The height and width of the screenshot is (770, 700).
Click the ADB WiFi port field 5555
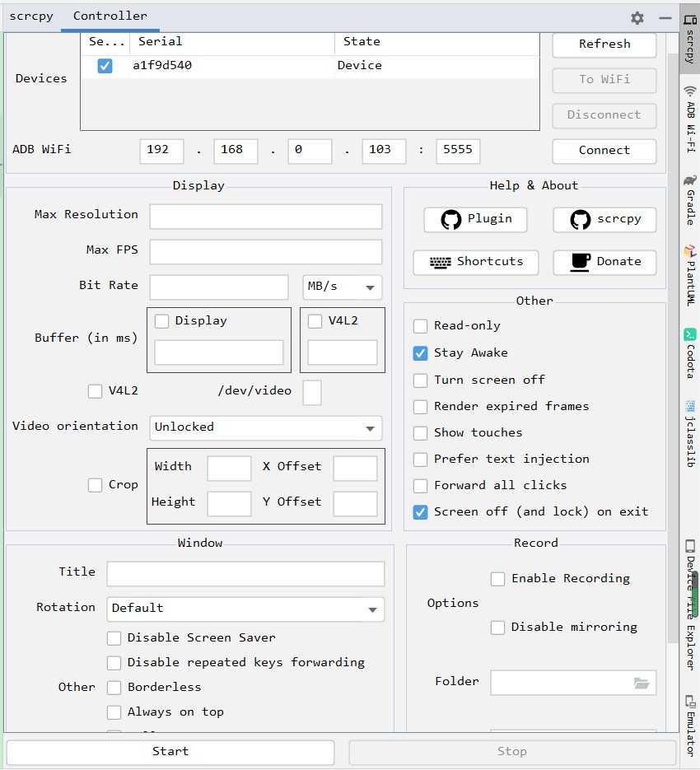click(x=458, y=151)
